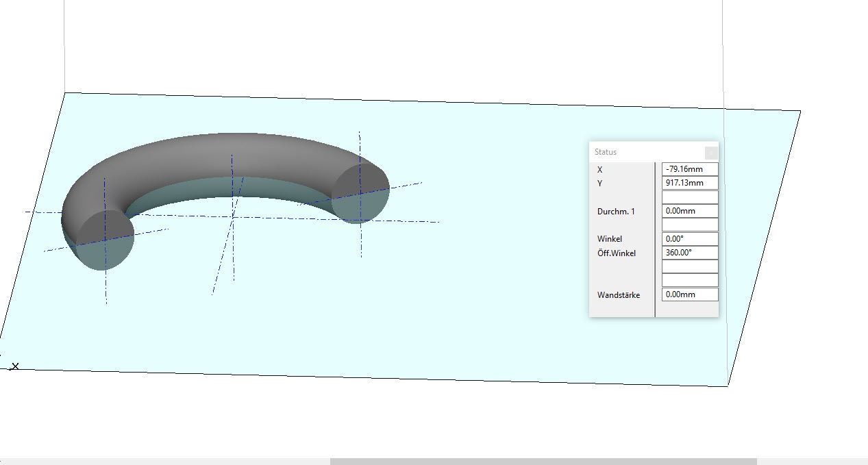Click the X coordinate field showing -79.16mm
The height and width of the screenshot is (465, 868).
click(690, 169)
